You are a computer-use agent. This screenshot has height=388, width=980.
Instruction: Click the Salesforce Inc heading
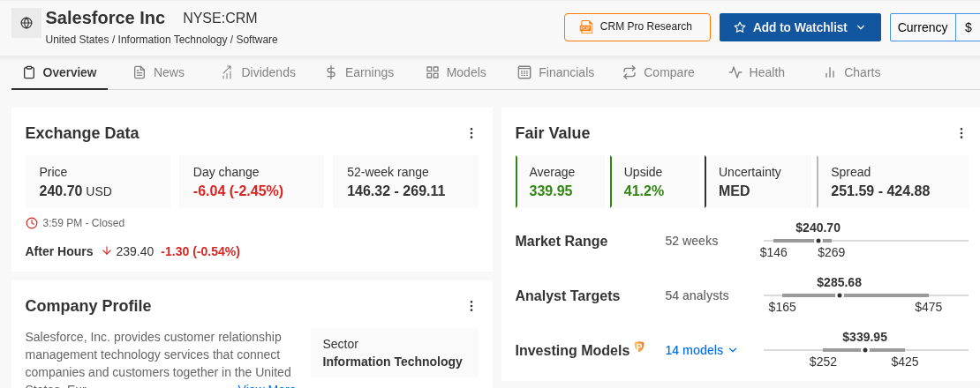pos(105,18)
